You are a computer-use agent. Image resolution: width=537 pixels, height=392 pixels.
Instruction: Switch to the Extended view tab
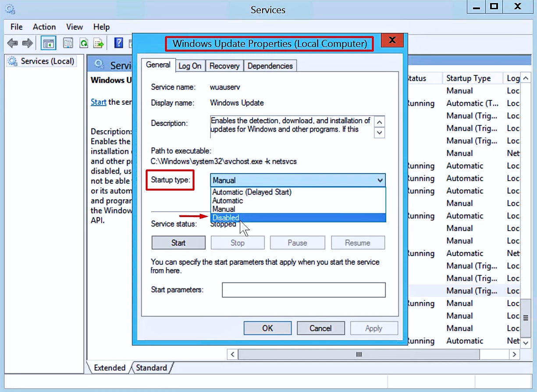(110, 368)
